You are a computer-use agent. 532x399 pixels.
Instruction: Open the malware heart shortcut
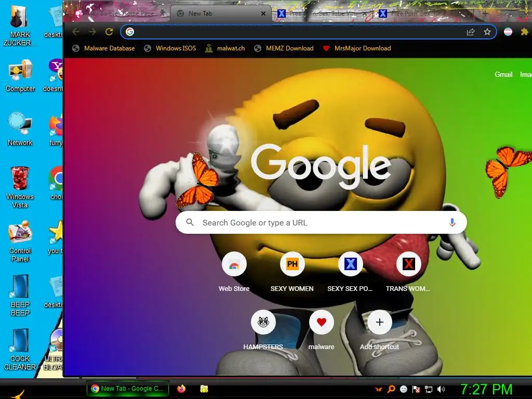(321, 330)
